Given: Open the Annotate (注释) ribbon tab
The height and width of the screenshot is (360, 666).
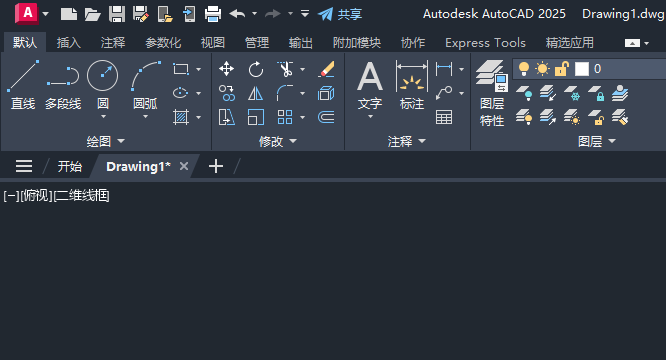Looking at the screenshot, I should pyautogui.click(x=113, y=43).
